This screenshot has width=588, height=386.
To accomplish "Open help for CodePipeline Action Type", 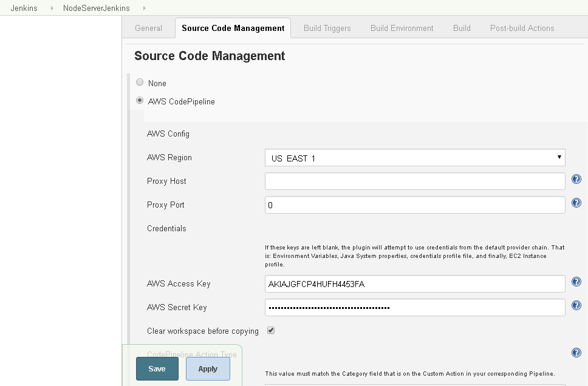I will point(576,353).
